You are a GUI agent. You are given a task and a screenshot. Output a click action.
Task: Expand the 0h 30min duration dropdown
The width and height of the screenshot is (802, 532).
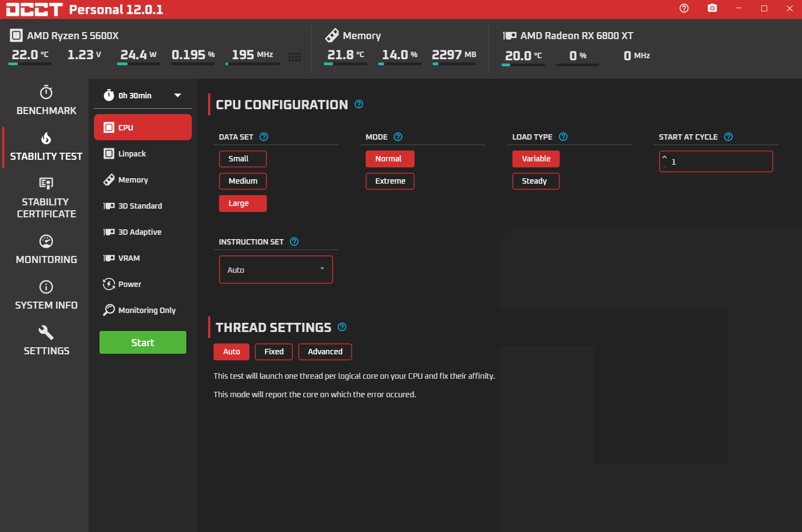(143, 96)
